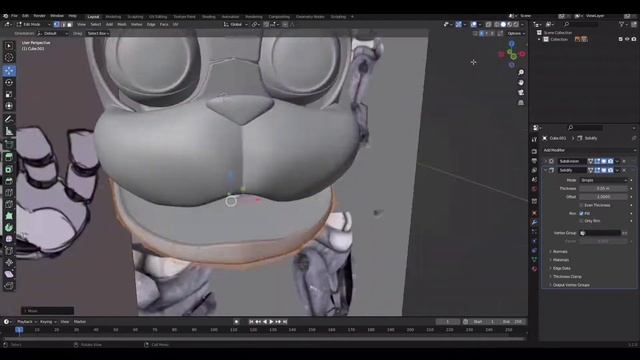Open the Render menu
The image size is (640, 360).
pos(39,16)
